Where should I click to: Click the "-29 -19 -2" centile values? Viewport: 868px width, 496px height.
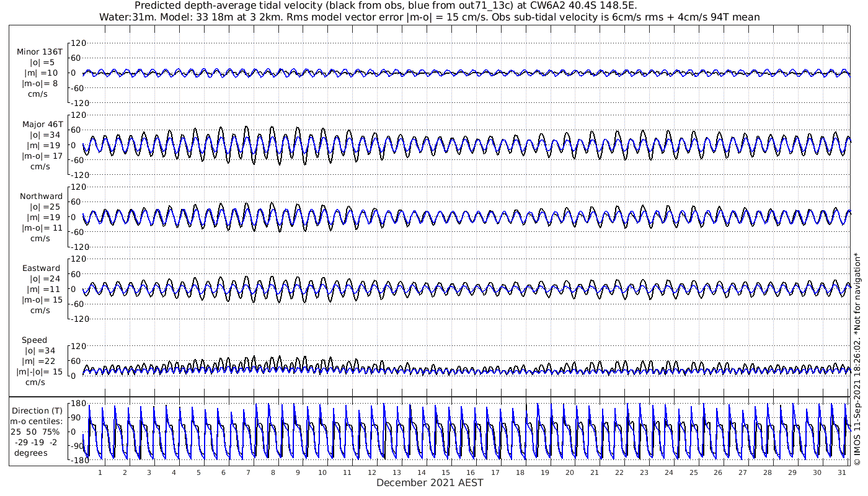[36, 442]
